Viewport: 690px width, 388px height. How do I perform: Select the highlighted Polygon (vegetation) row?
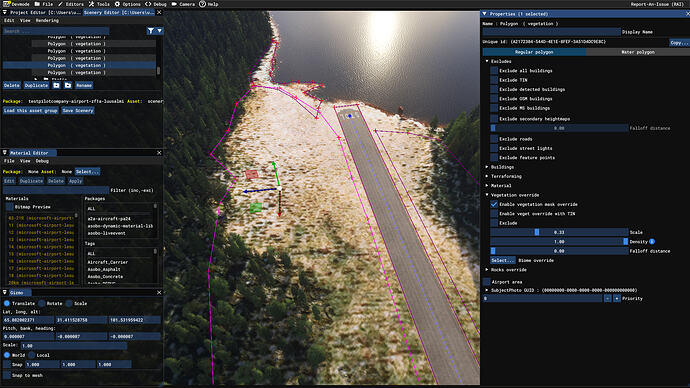(79, 65)
